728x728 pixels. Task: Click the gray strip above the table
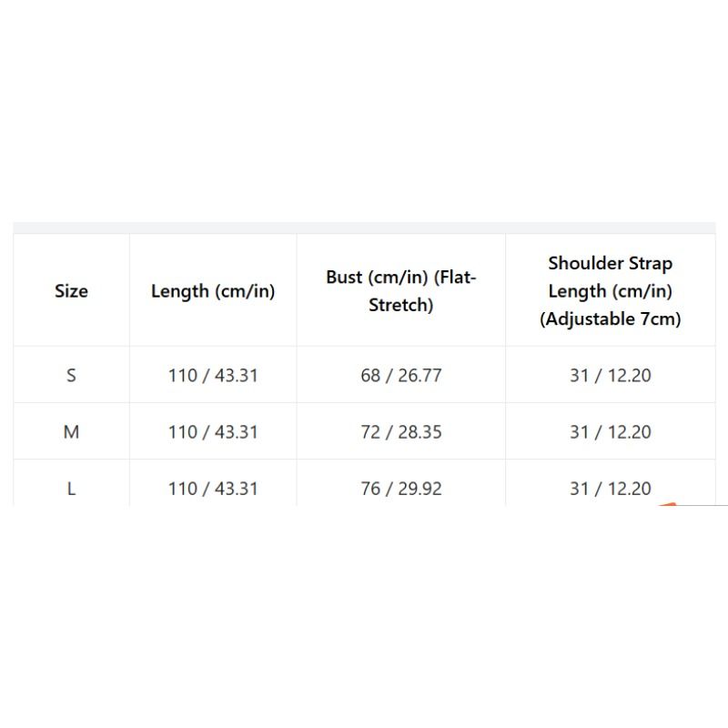tap(364, 227)
